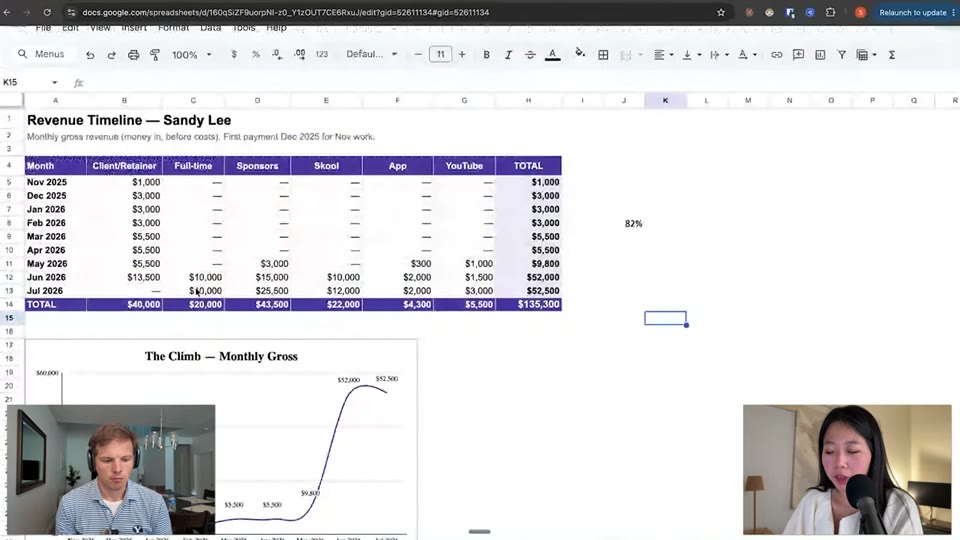Image resolution: width=960 pixels, height=540 pixels.
Task: Open text wrapping dropdown
Action: pyautogui.click(x=718, y=54)
